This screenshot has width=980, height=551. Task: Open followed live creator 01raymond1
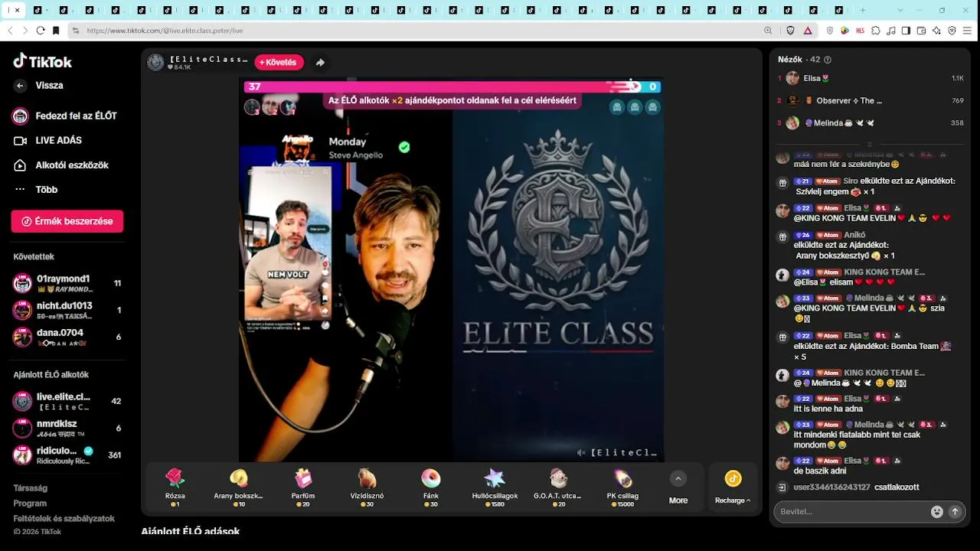(67, 283)
